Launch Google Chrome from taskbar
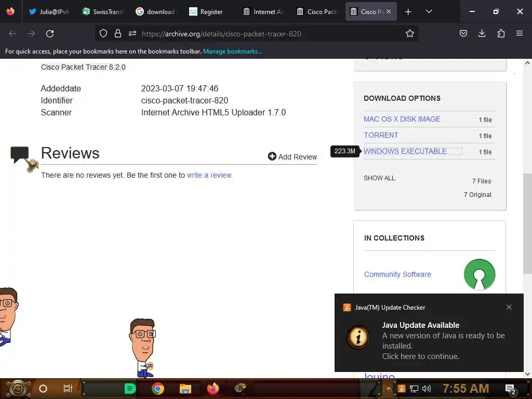Screen dimensions: 532x399 [158, 389]
